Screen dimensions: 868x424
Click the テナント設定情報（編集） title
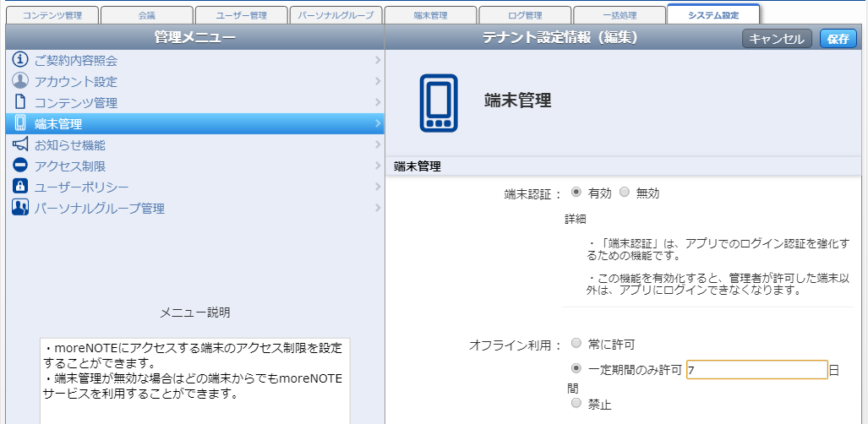coord(560,38)
